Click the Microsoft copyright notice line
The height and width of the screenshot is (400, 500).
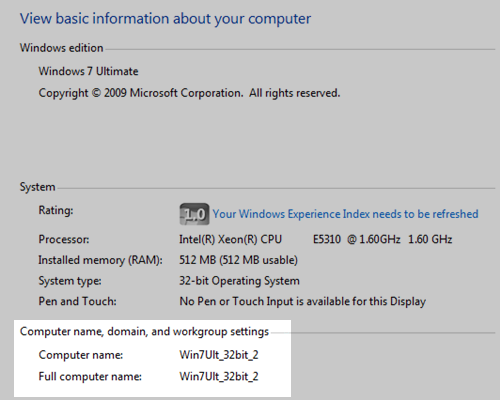(189, 93)
